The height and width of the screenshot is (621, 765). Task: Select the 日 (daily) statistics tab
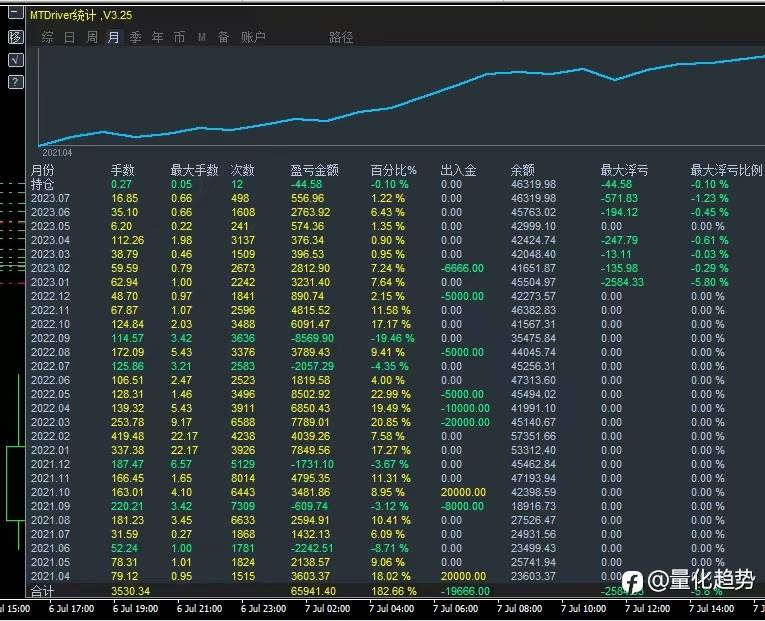tap(69, 38)
